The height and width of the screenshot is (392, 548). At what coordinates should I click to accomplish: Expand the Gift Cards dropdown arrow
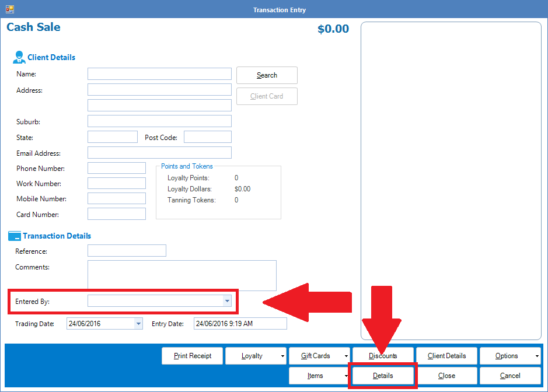click(347, 356)
